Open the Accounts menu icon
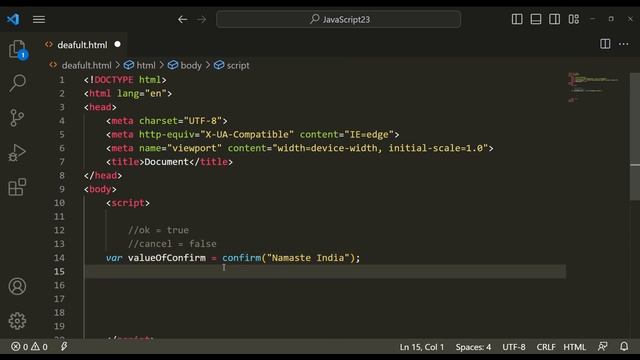640x360 pixels. click(x=17, y=287)
